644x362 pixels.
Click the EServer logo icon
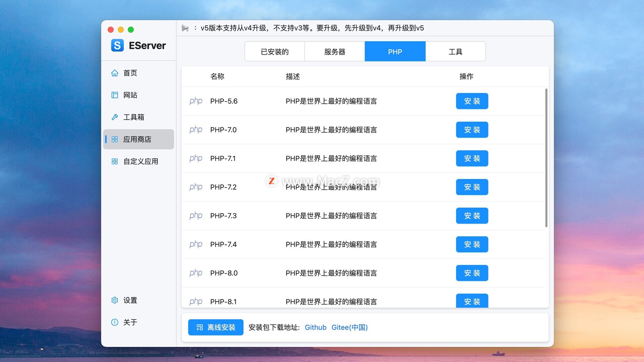pyautogui.click(x=117, y=45)
